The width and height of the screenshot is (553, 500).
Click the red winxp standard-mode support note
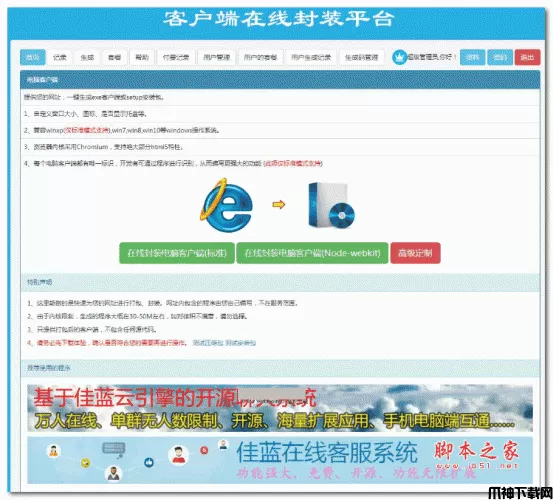click(x=87, y=130)
